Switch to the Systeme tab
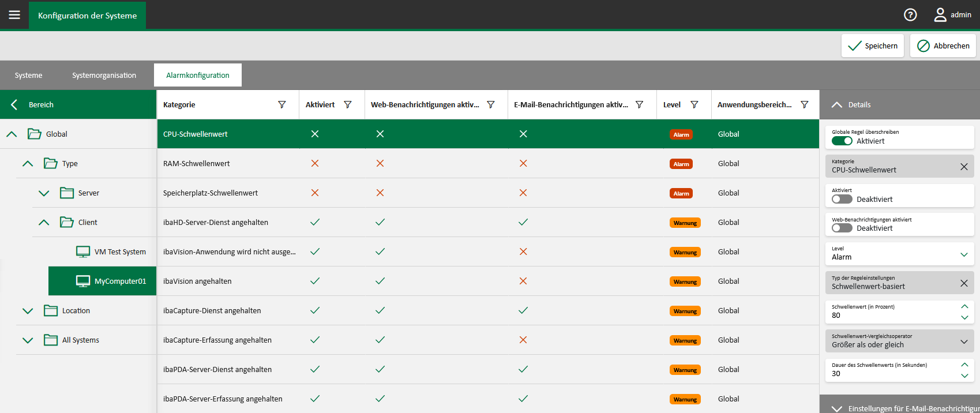 click(29, 75)
